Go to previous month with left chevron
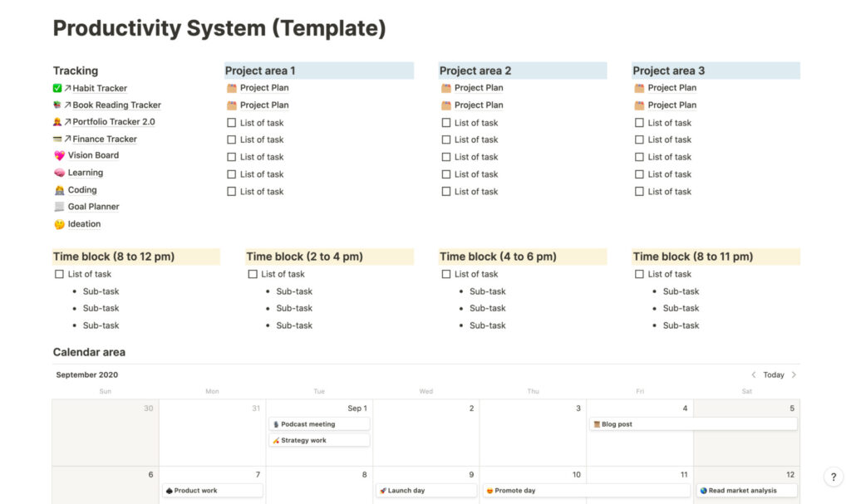This screenshot has height=504, width=851. [754, 374]
